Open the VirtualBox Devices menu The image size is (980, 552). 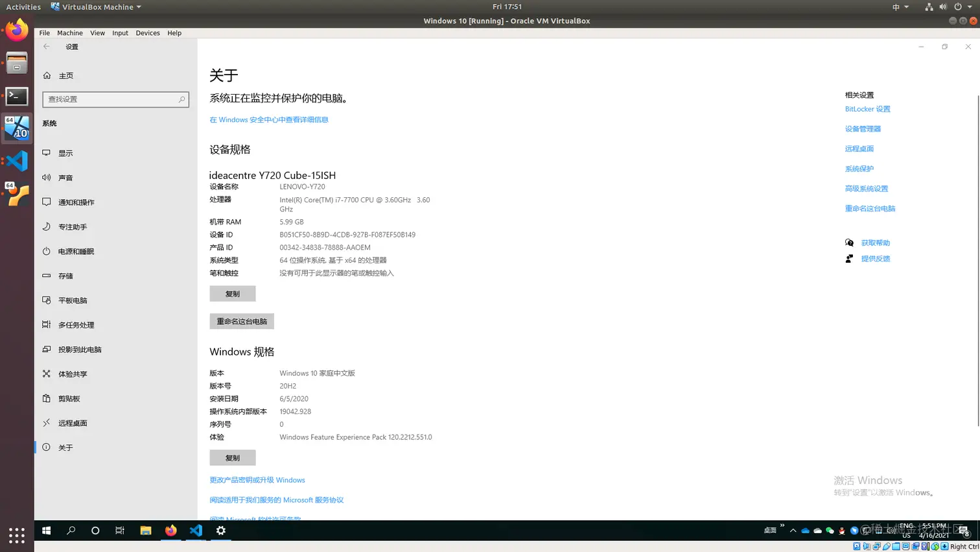point(148,33)
